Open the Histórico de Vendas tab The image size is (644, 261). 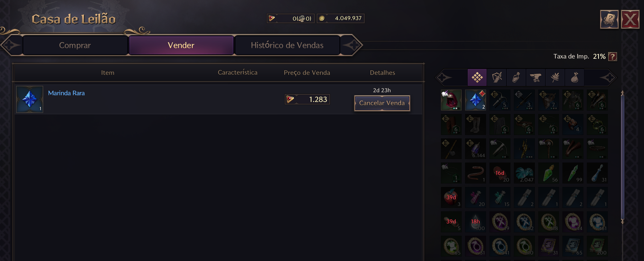287,45
